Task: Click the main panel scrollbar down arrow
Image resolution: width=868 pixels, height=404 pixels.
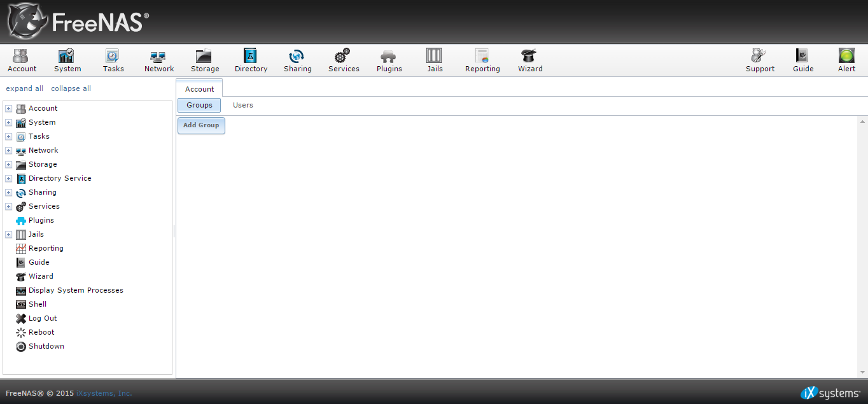Action: [862, 373]
